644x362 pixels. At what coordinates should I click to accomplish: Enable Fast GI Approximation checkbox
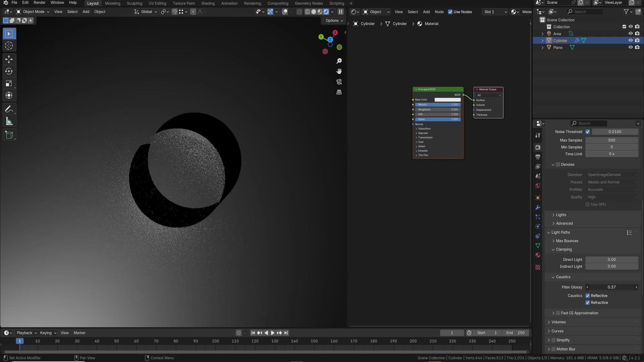point(558,313)
